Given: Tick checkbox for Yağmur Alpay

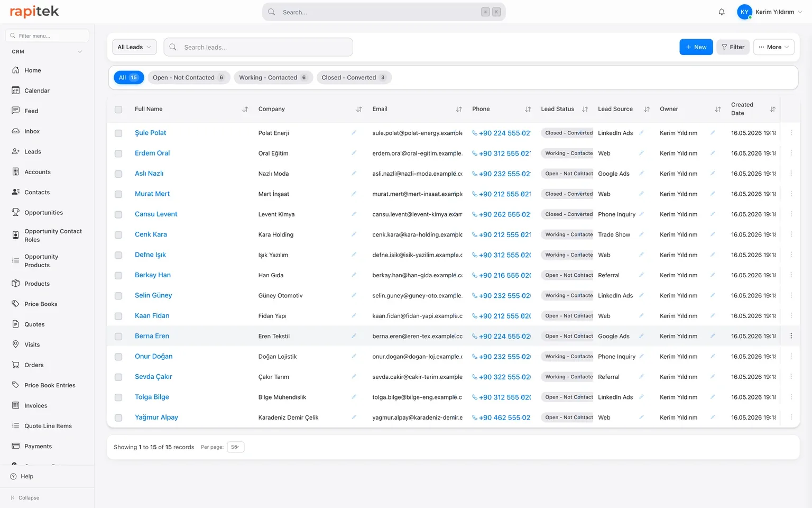Looking at the screenshot, I should coord(118,418).
